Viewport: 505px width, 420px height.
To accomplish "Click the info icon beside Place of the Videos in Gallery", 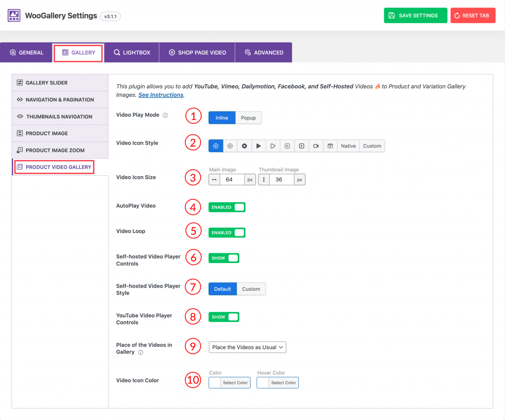I will click(141, 352).
